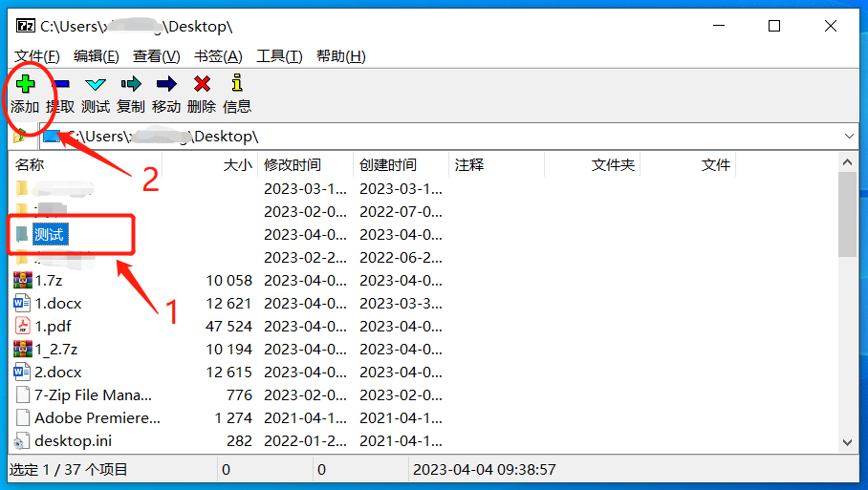Viewport: 868px width, 490px height.
Task: Close the 7-Zip window
Action: coord(831,26)
